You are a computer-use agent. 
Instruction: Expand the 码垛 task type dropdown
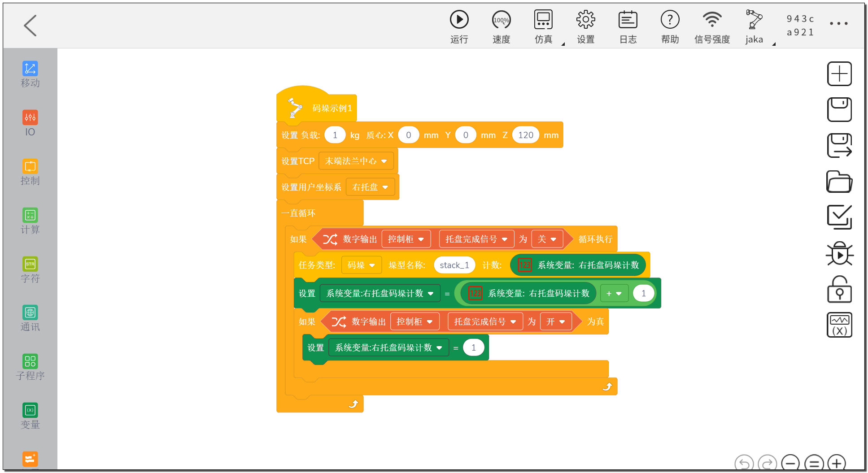point(361,265)
